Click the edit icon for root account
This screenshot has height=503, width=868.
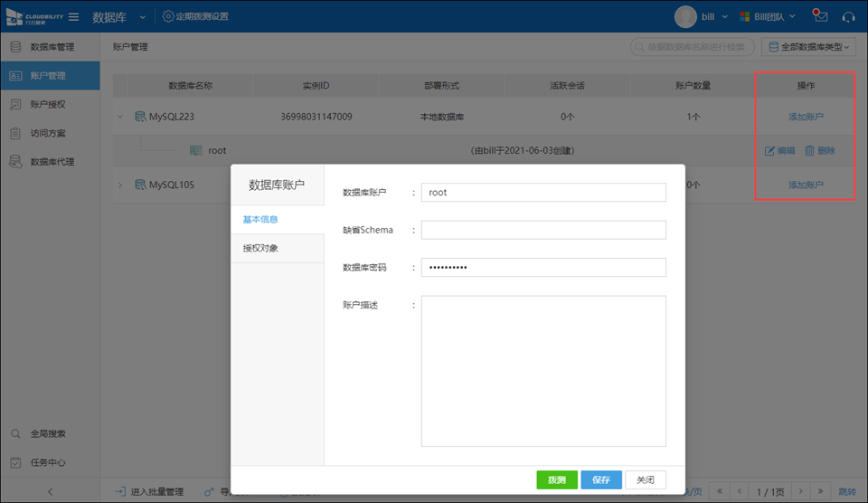[770, 151]
